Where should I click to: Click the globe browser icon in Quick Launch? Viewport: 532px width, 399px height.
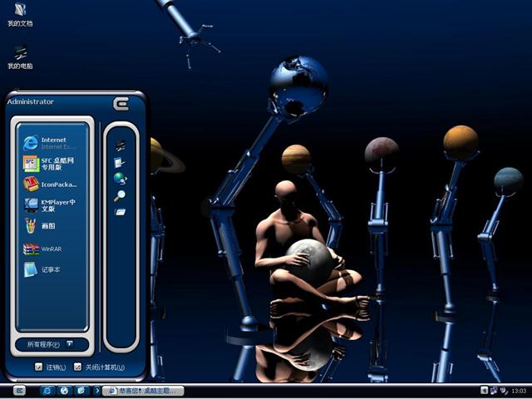[x=65, y=391]
